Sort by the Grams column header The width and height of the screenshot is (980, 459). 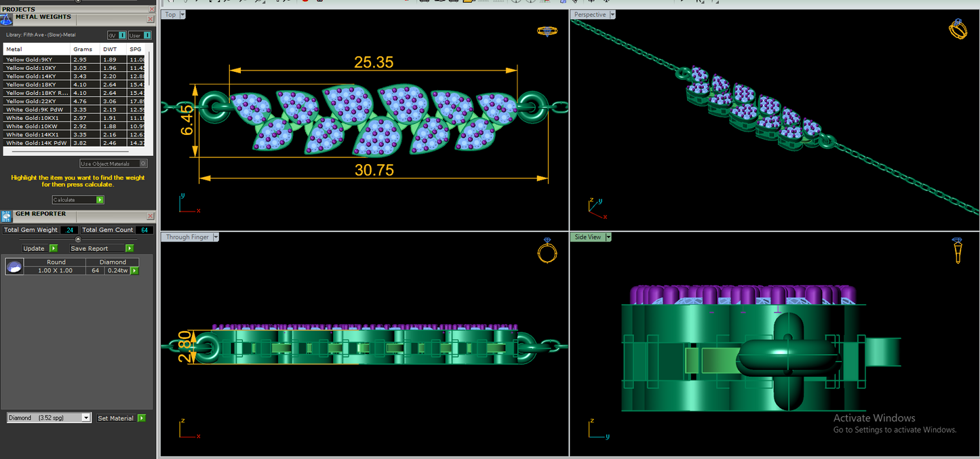tap(85, 49)
